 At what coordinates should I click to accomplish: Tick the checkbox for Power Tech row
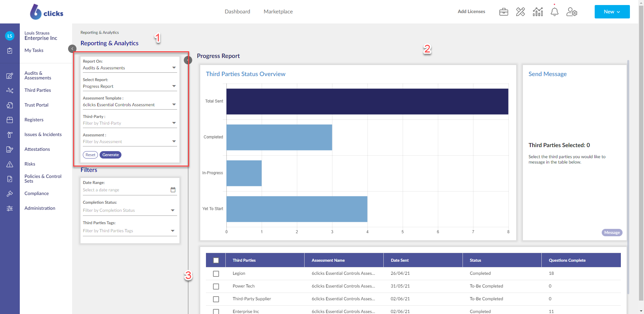(x=216, y=287)
